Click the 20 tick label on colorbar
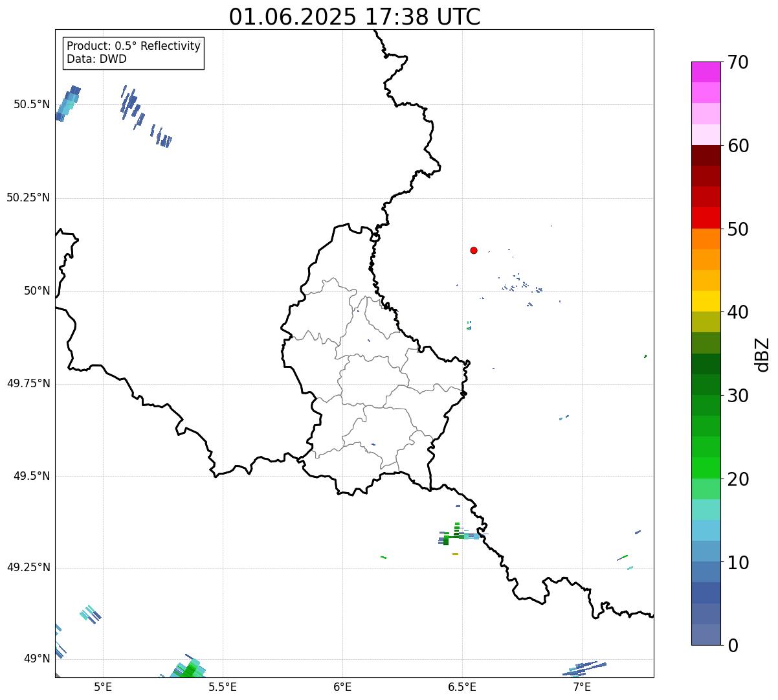This screenshot has height=700, width=778. tap(738, 479)
